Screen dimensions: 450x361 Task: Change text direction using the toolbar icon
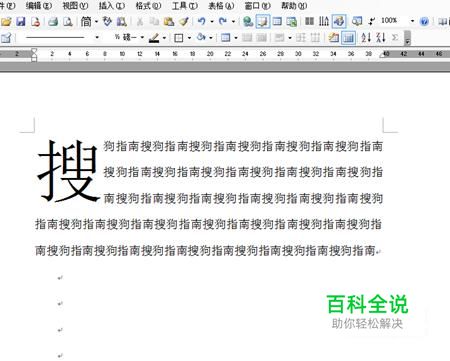click(x=324, y=22)
